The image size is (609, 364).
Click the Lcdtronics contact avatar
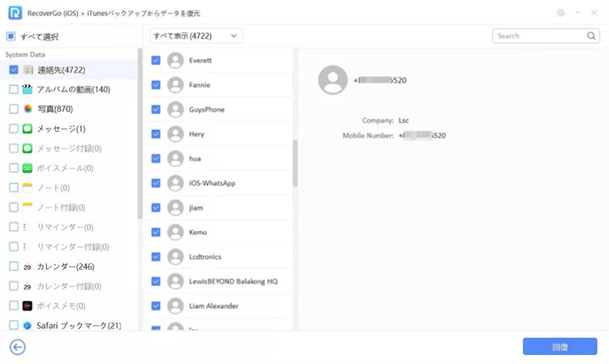[175, 257]
